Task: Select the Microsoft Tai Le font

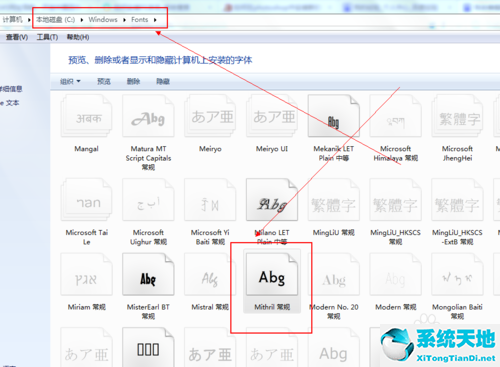Action: (x=86, y=200)
